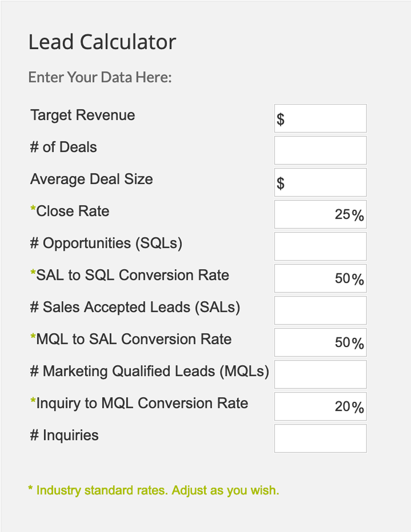Viewport: 411px width, 532px height.
Task: Click the 'Enter Your Data Here:' subtitle
Action: pyautogui.click(x=100, y=77)
